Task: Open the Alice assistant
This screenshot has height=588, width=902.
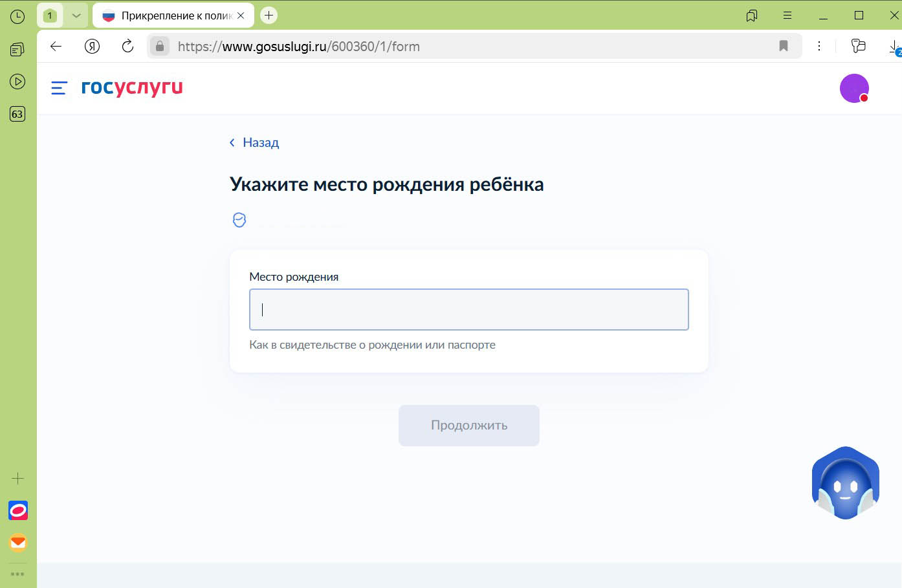Action: [845, 483]
